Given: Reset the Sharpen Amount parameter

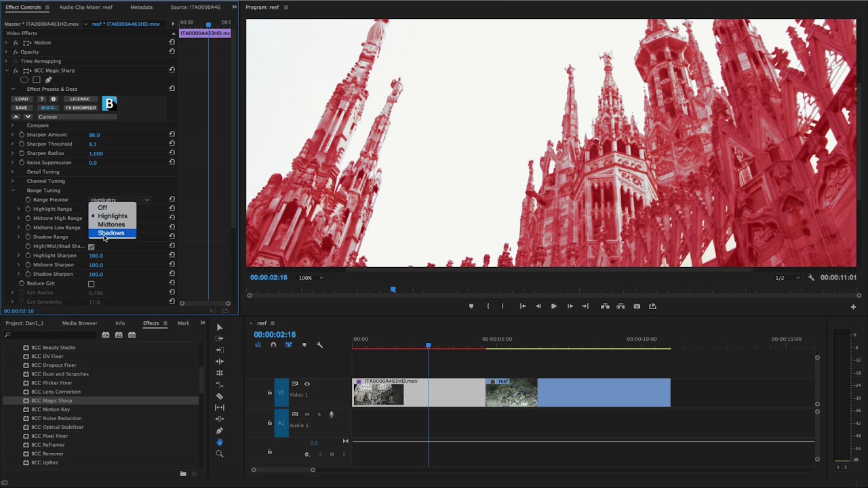Looking at the screenshot, I should point(172,134).
